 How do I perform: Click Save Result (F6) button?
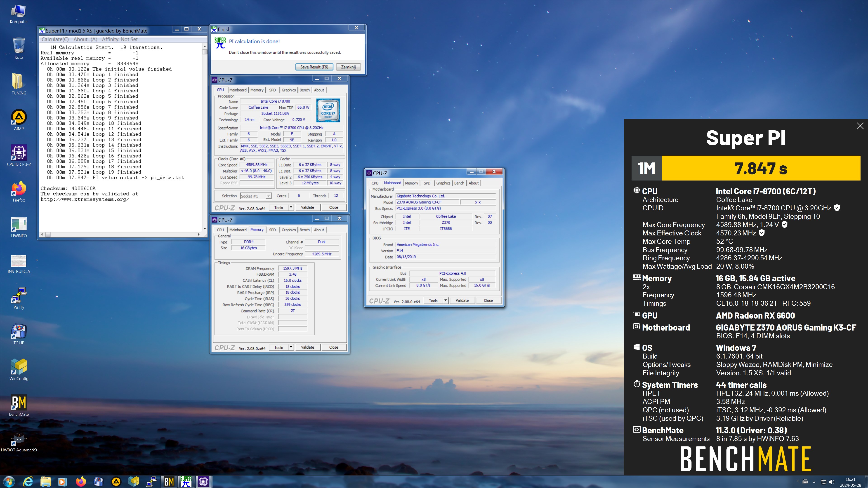point(314,67)
